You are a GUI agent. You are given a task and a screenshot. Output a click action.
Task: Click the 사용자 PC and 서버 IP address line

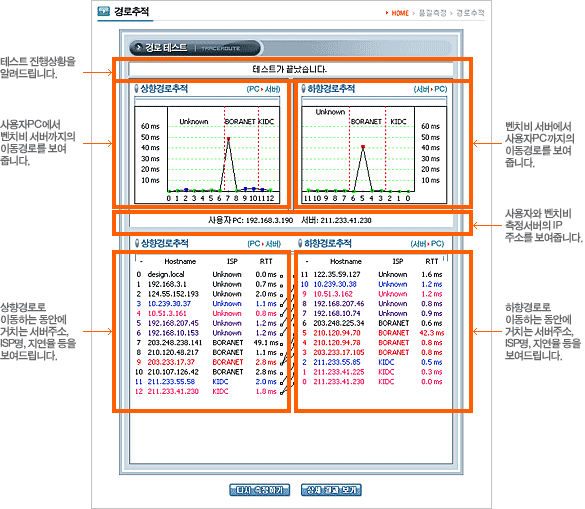coord(290,220)
